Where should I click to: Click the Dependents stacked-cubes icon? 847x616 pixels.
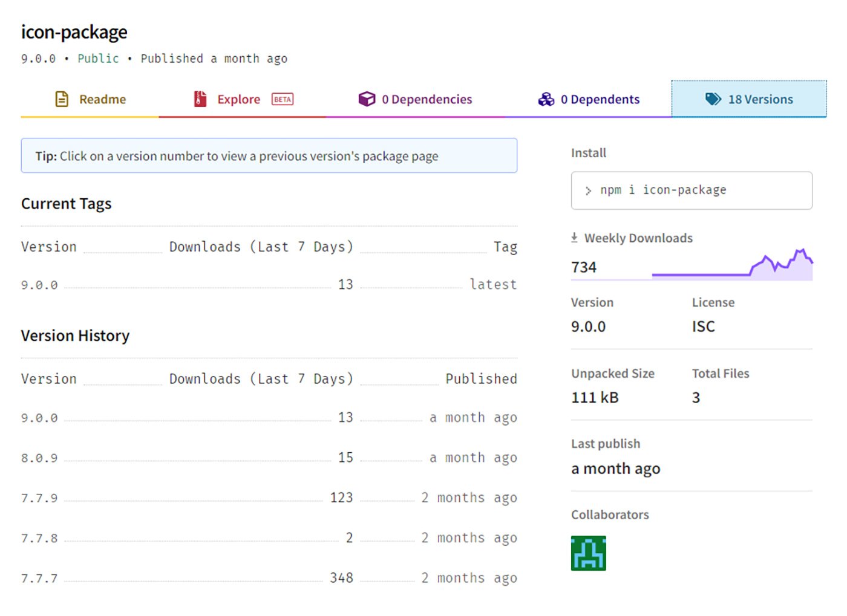[546, 99]
